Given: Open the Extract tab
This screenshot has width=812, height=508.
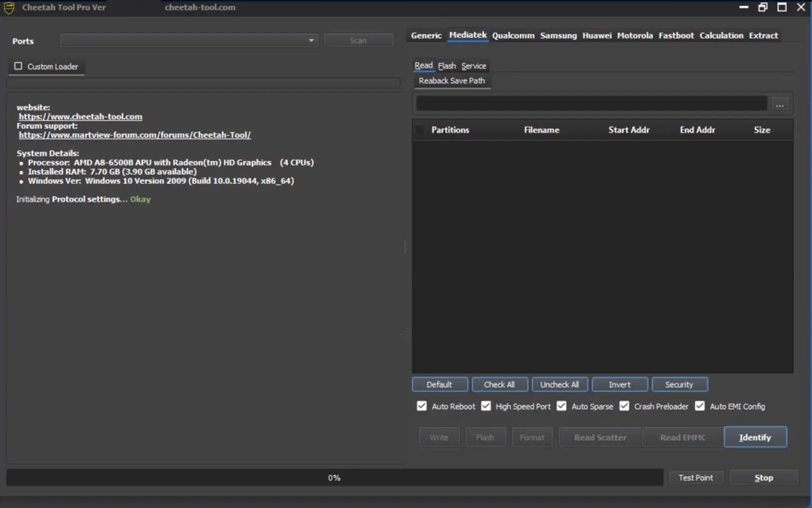Looking at the screenshot, I should [x=763, y=35].
